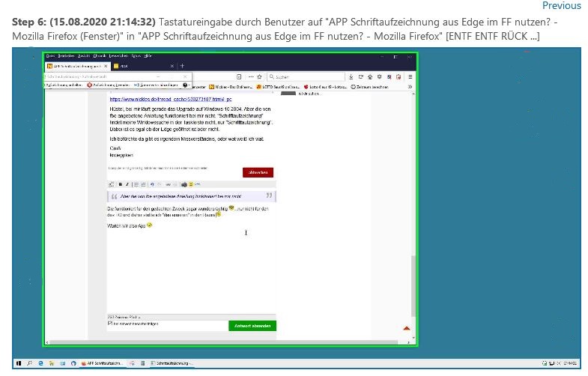Viewport: 588px width, 376px height.
Task: Apply italic formatting in reply editor
Action: coord(127,184)
